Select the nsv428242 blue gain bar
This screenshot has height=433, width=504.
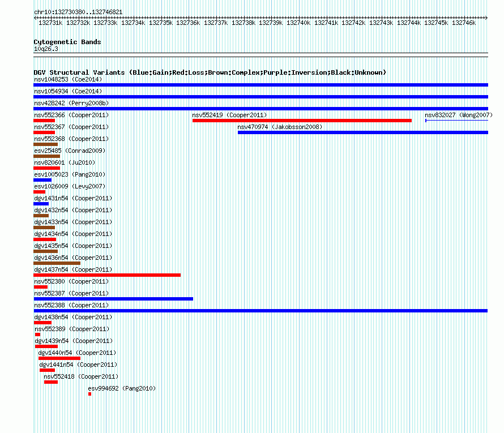[260, 109]
